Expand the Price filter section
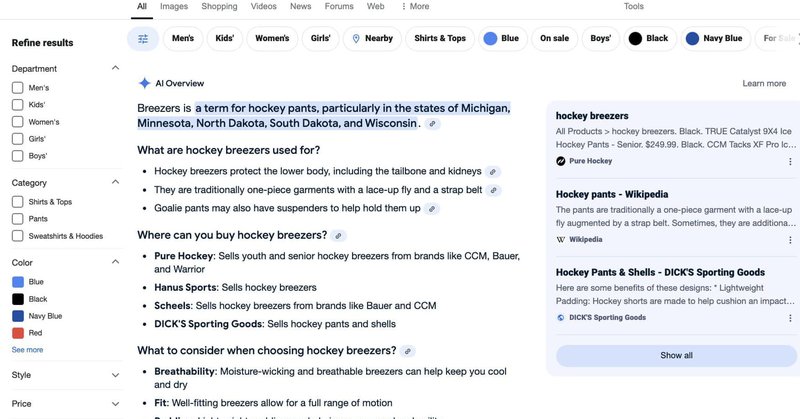The height and width of the screenshot is (419, 800). [115, 404]
